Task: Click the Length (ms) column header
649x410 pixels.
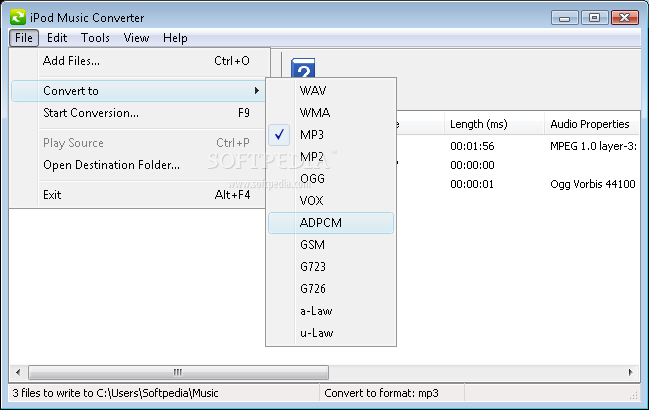Action: [494, 124]
